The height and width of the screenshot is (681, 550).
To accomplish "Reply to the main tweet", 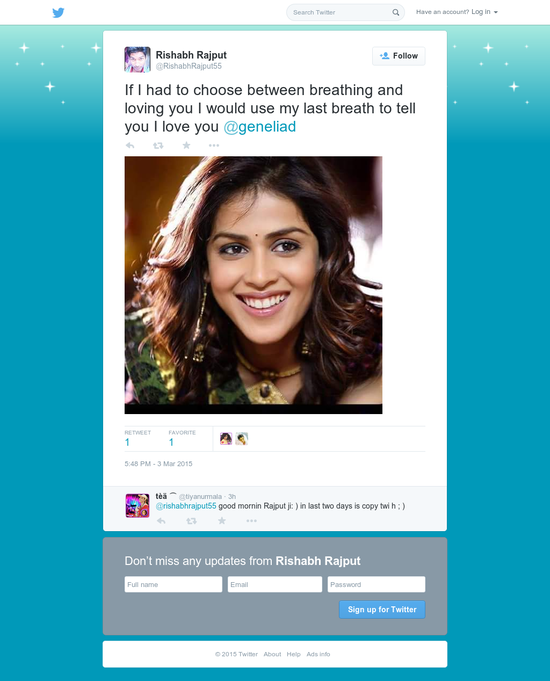I will 130,145.
